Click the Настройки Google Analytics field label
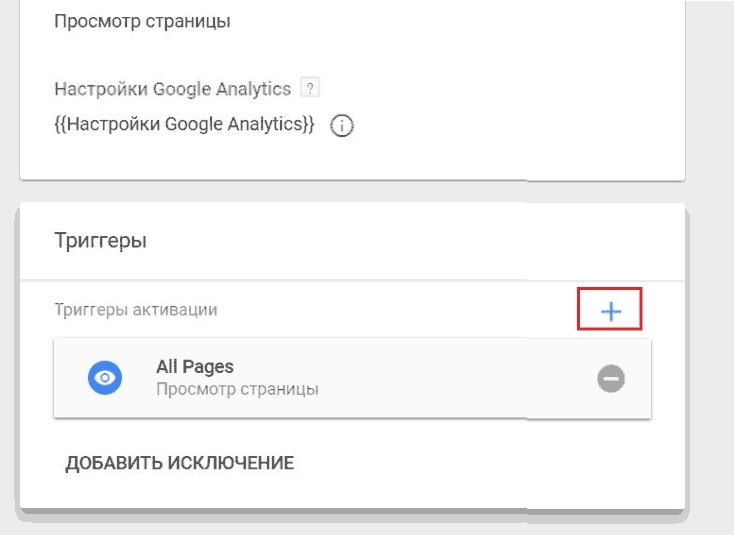 pyautogui.click(x=173, y=88)
